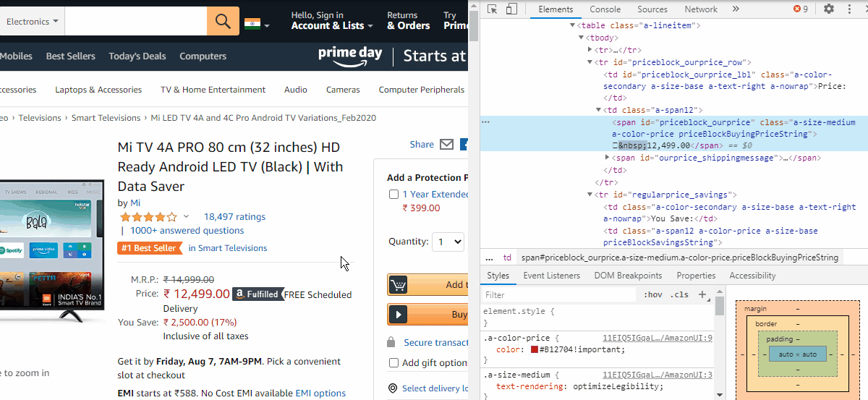The width and height of the screenshot is (868, 400).
Task: Collapse the priceblock_ourprice_row tr node
Action: click(590, 62)
